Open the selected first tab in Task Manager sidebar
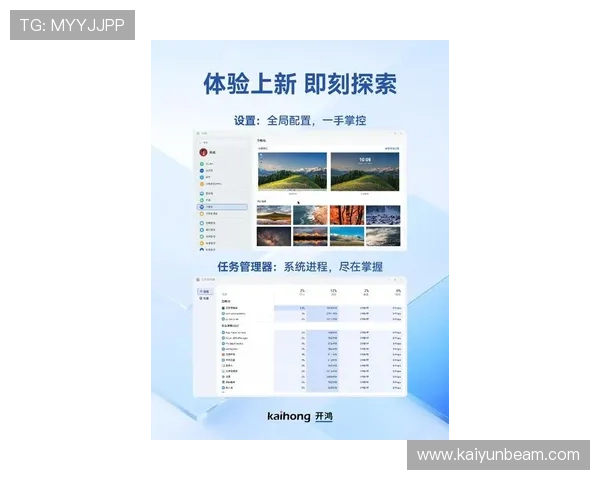 tap(204, 292)
